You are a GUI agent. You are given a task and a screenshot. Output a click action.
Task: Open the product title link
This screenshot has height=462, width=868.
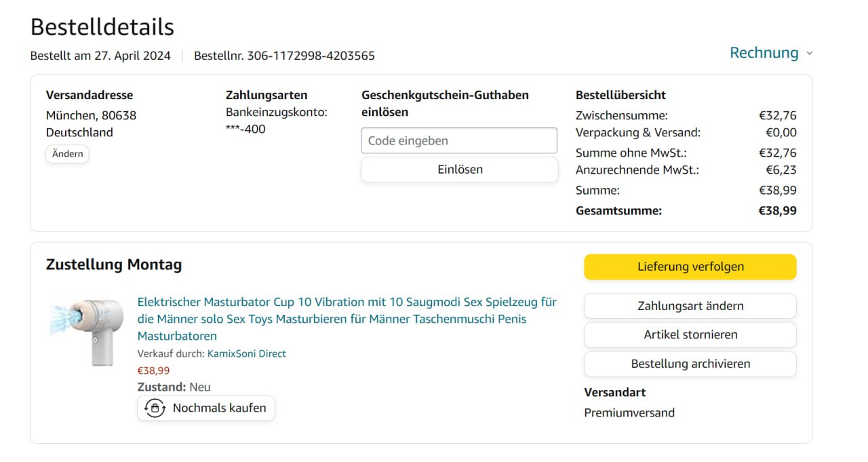(x=347, y=319)
